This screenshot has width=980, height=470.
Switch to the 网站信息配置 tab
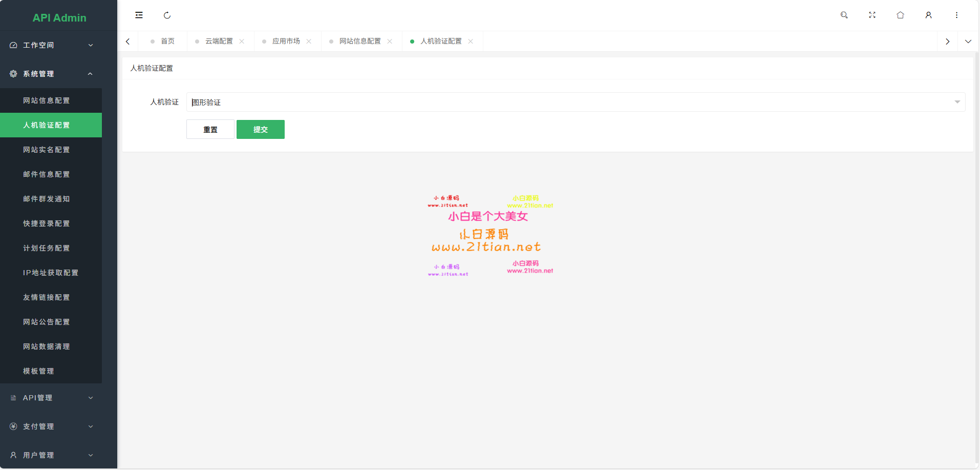point(359,42)
